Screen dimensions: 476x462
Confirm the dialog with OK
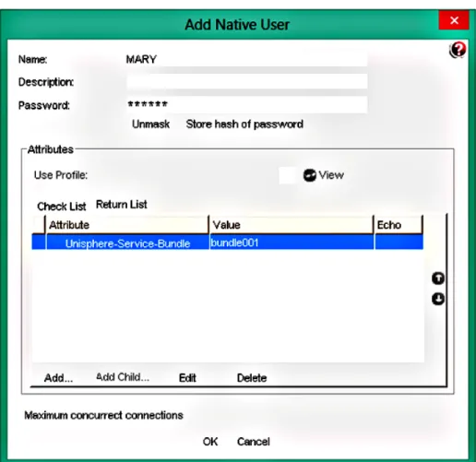[x=210, y=442]
